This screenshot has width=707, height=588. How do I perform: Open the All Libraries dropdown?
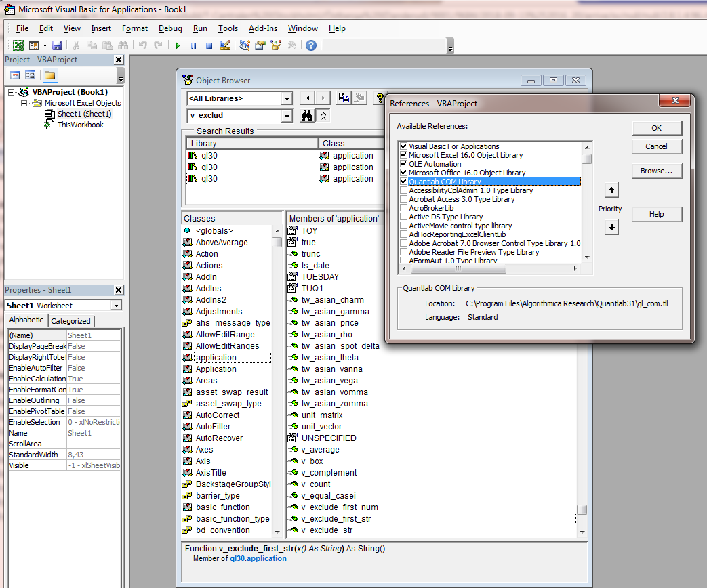tap(287, 98)
